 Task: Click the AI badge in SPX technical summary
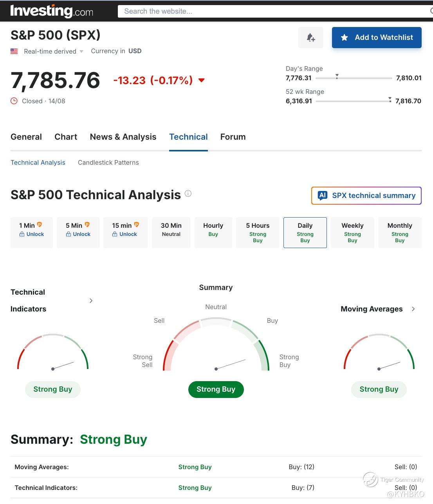(x=323, y=195)
